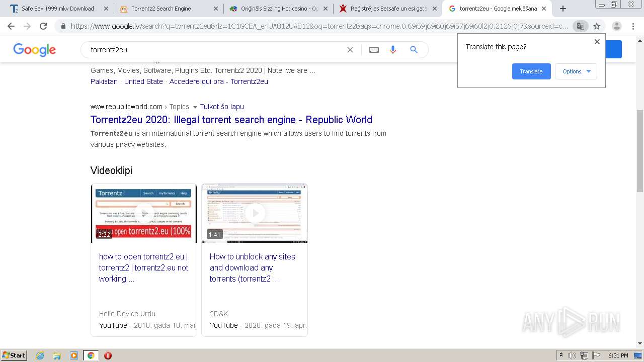The width and height of the screenshot is (644, 362).
Task: Open the Pakistan sitelink
Action: 104,81
